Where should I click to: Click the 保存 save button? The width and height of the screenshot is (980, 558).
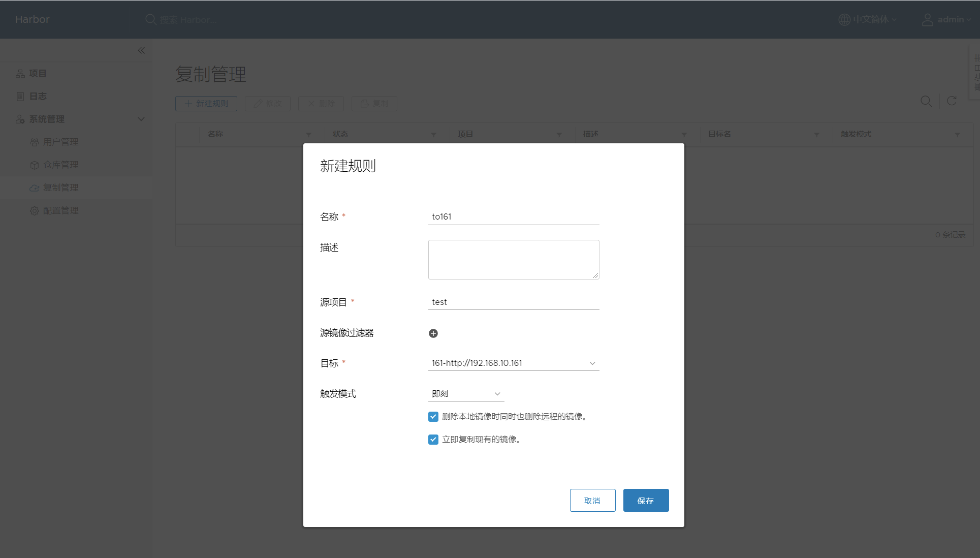click(x=645, y=501)
